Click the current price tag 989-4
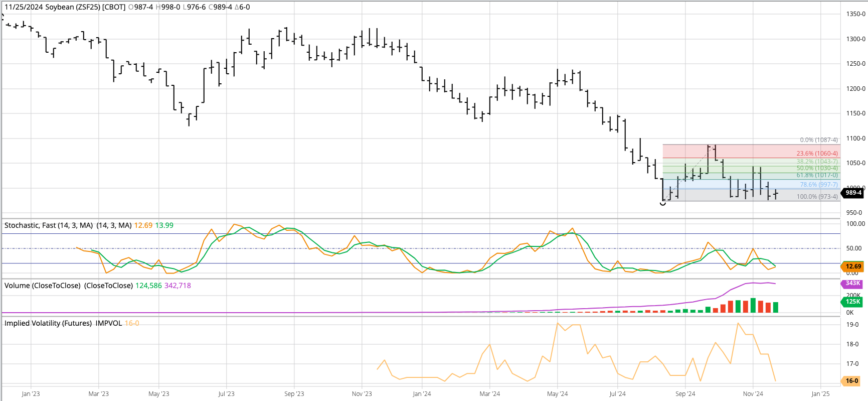 [x=853, y=193]
